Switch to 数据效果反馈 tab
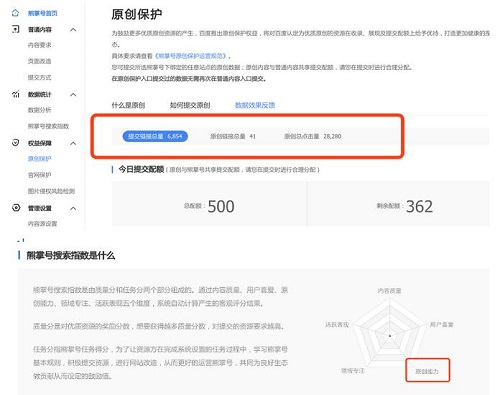 coord(255,105)
